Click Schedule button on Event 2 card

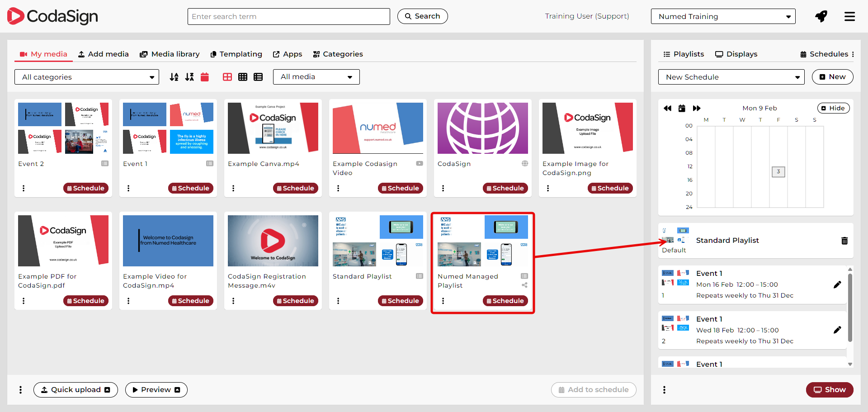[86, 188]
